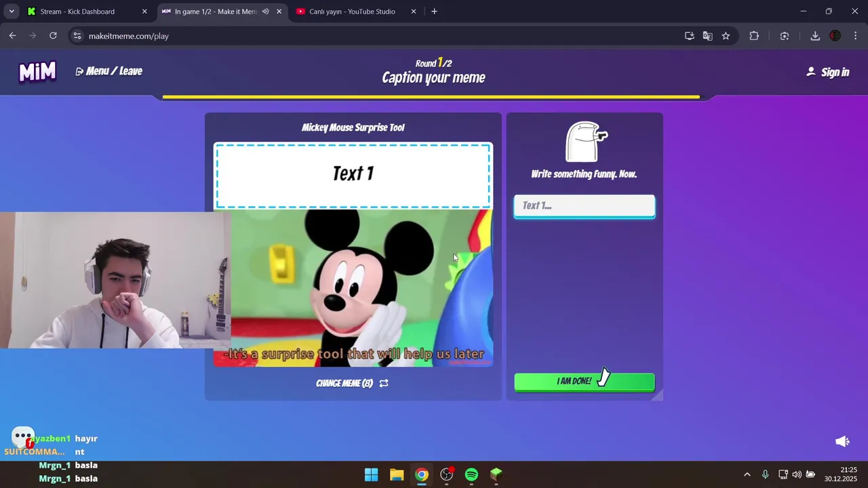Click the screenshot extension icon in toolbar
The width and height of the screenshot is (868, 488).
click(x=785, y=36)
